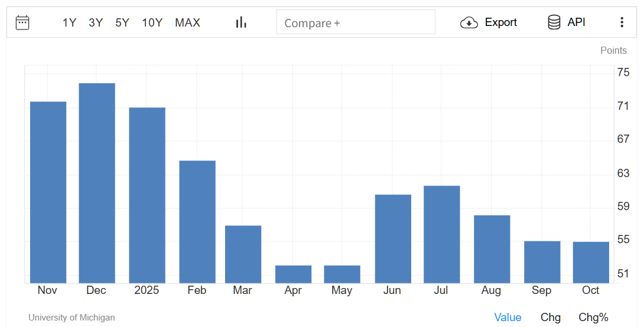Click the University of Michigan source link

click(x=71, y=318)
